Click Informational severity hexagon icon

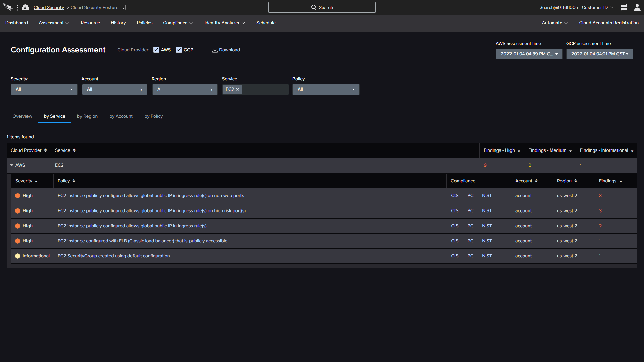[x=18, y=256]
